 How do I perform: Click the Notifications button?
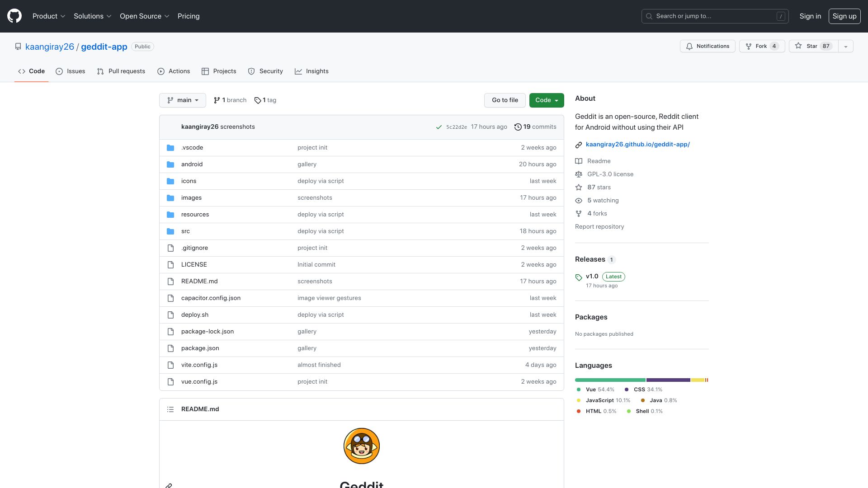tap(708, 46)
